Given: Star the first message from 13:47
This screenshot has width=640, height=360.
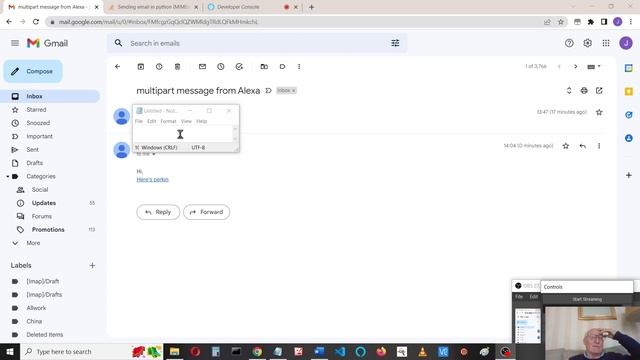Looking at the screenshot, I should 599,112.
